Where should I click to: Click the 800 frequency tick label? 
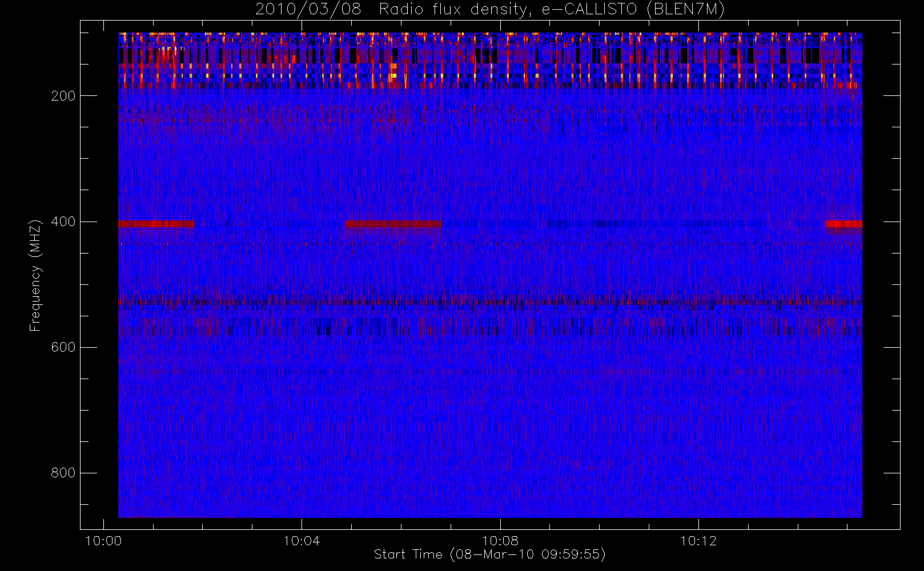click(x=63, y=473)
